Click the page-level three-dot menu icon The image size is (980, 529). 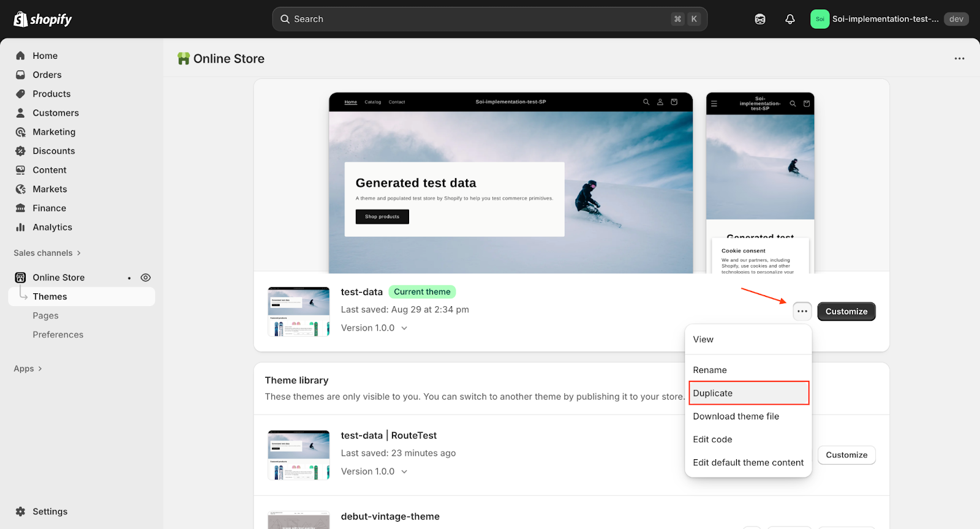pyautogui.click(x=959, y=59)
